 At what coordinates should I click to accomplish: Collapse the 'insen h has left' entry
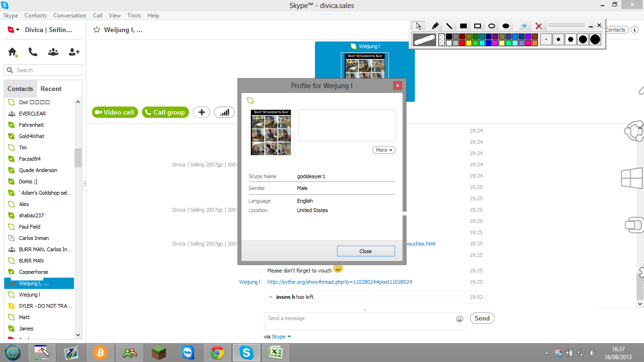270,297
